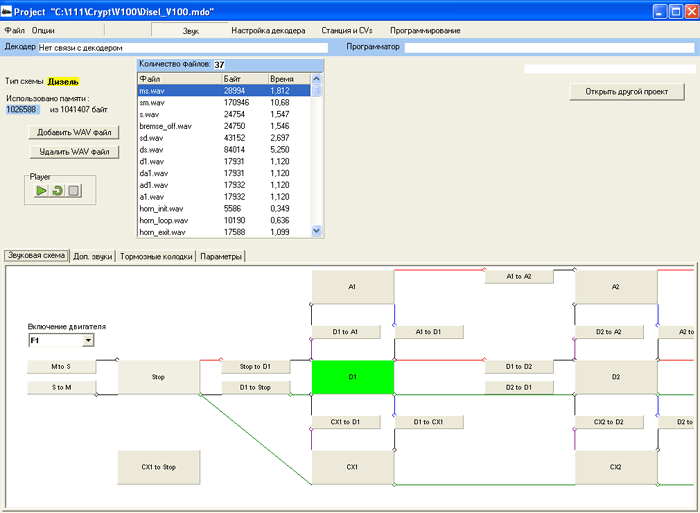Loop playback with the green repeat icon

[x=57, y=191]
